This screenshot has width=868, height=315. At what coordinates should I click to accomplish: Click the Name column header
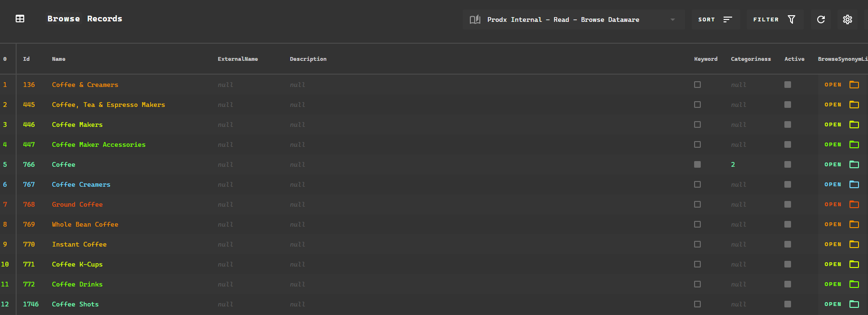pyautogui.click(x=59, y=59)
